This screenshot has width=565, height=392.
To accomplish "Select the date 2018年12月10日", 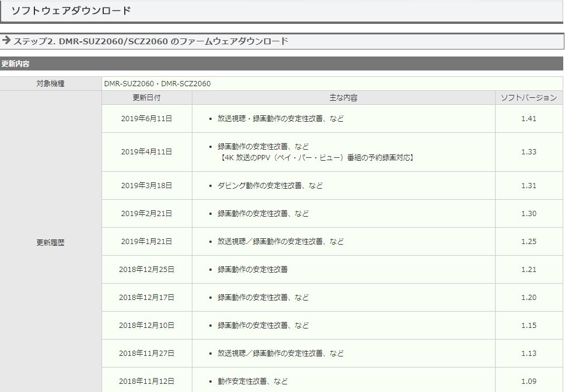I will coord(147,326).
